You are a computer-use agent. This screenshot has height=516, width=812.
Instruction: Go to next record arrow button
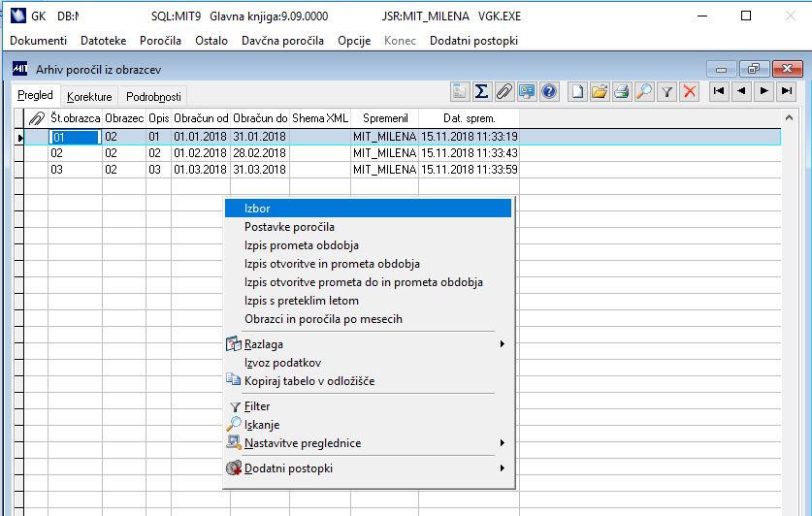pos(763,91)
